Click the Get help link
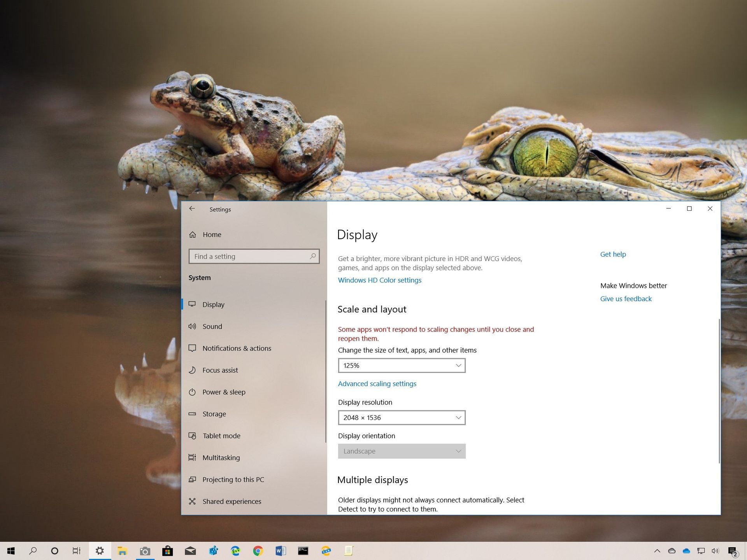 [x=613, y=254]
